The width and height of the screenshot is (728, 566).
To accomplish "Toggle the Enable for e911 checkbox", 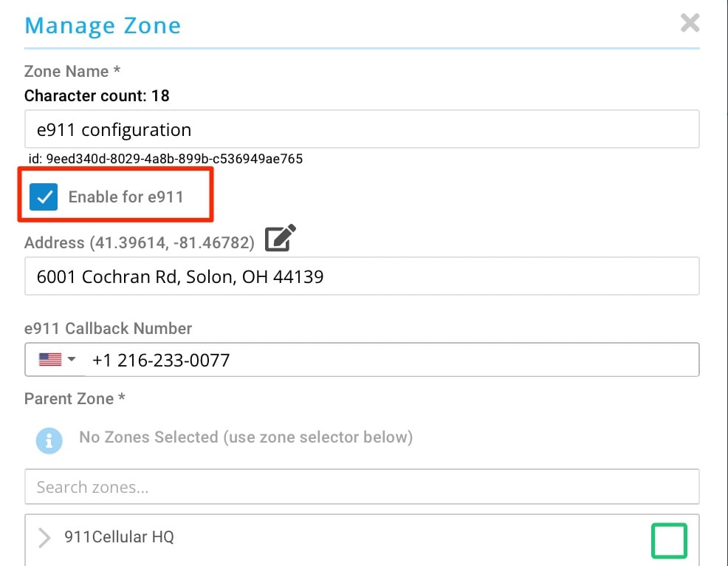I will (x=44, y=197).
